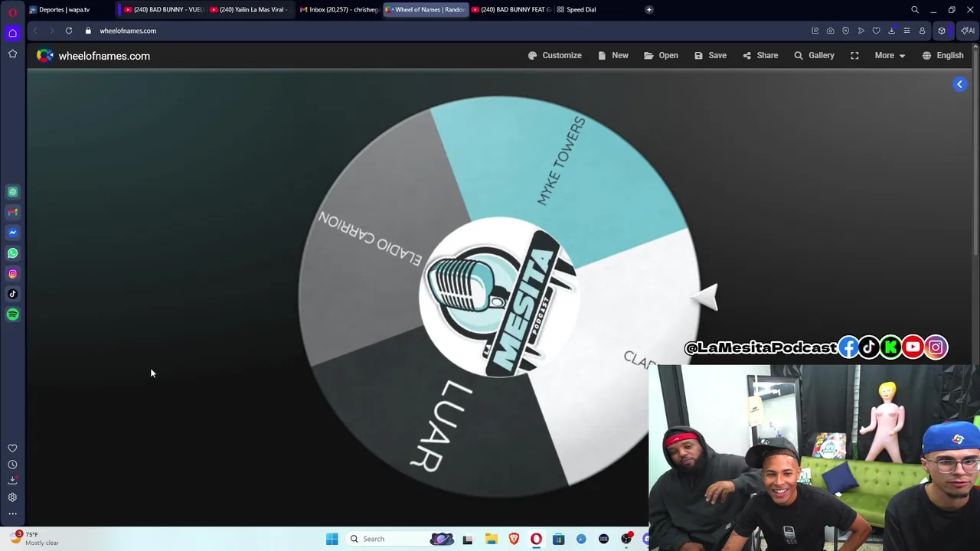The width and height of the screenshot is (980, 551).
Task: Open Instagram in the Opera sidebar
Action: 12,273
